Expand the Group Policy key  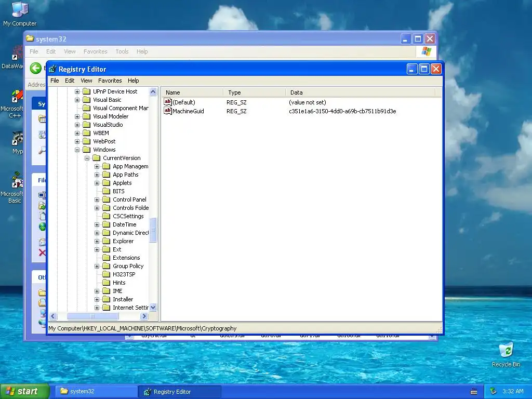click(97, 266)
